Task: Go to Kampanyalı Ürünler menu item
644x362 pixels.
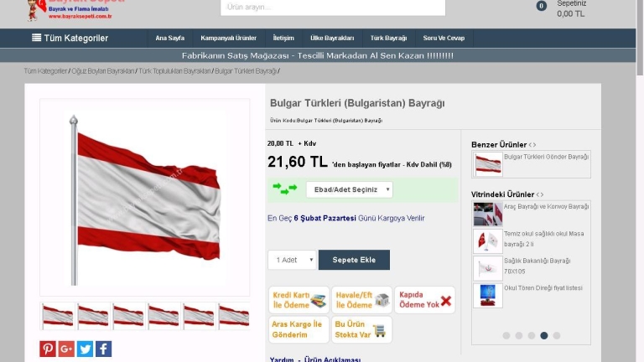Action: [228, 39]
